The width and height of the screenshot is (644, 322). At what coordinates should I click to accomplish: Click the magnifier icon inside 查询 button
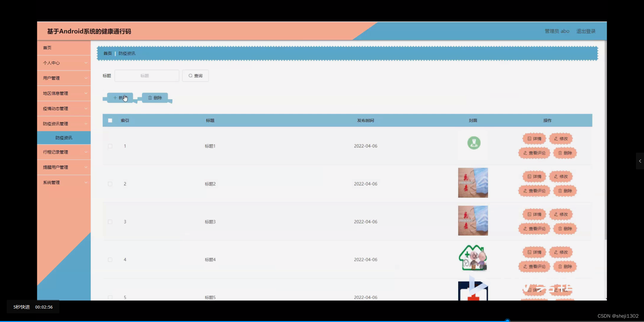tap(190, 76)
